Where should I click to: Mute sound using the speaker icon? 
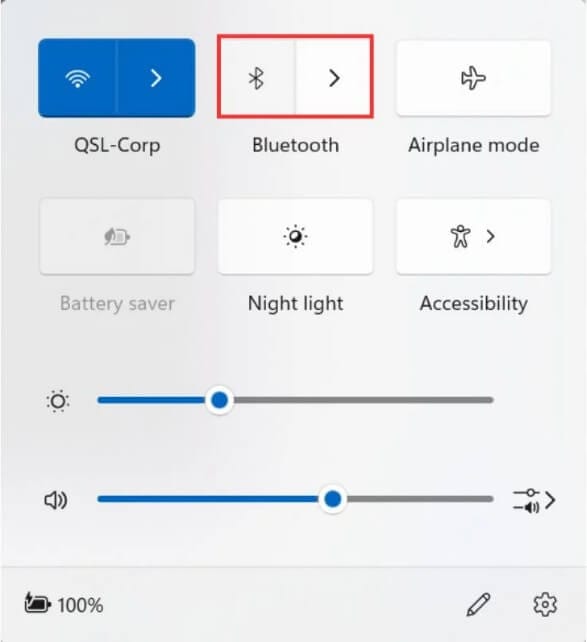(56, 500)
